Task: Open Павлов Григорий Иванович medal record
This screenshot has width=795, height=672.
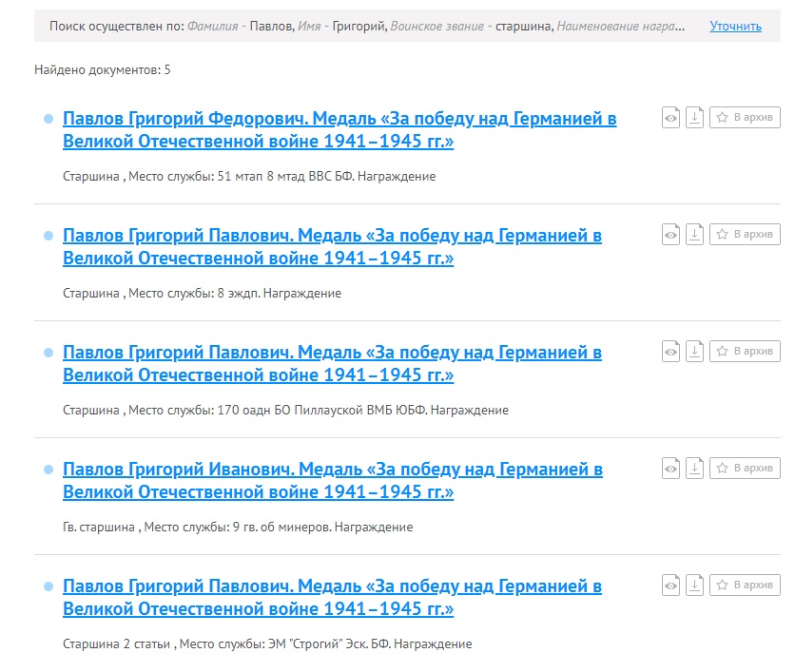Action: tap(333, 480)
